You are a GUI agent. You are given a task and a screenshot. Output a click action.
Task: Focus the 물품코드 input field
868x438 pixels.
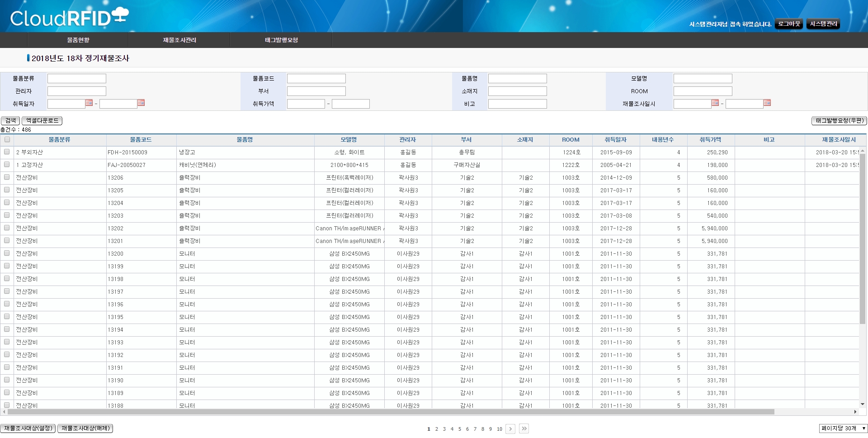tap(316, 78)
